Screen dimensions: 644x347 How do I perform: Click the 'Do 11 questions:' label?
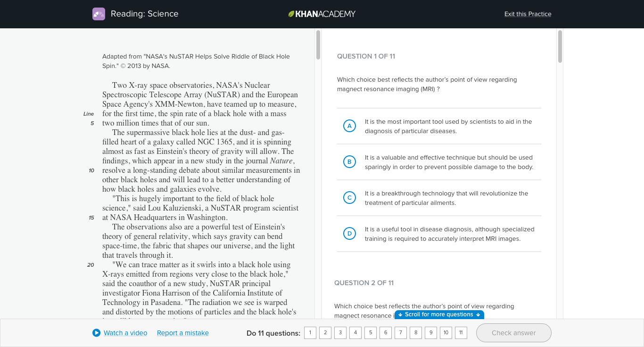point(273,333)
